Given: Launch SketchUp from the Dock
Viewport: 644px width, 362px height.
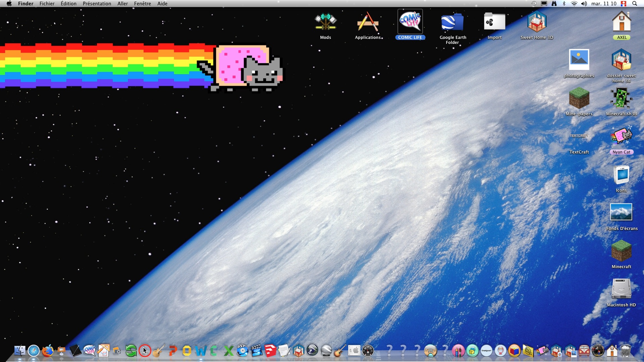Looking at the screenshot, I should (270, 351).
